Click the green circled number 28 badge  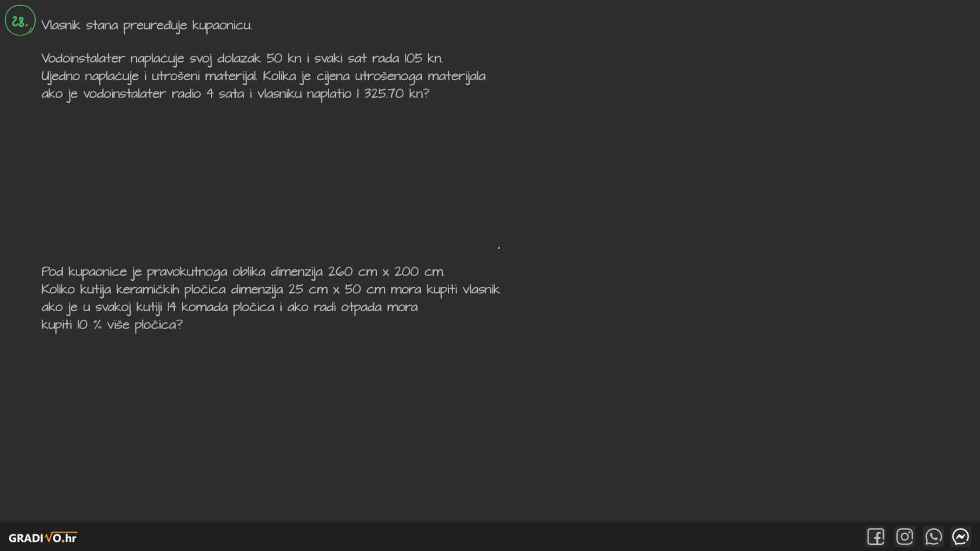(20, 21)
